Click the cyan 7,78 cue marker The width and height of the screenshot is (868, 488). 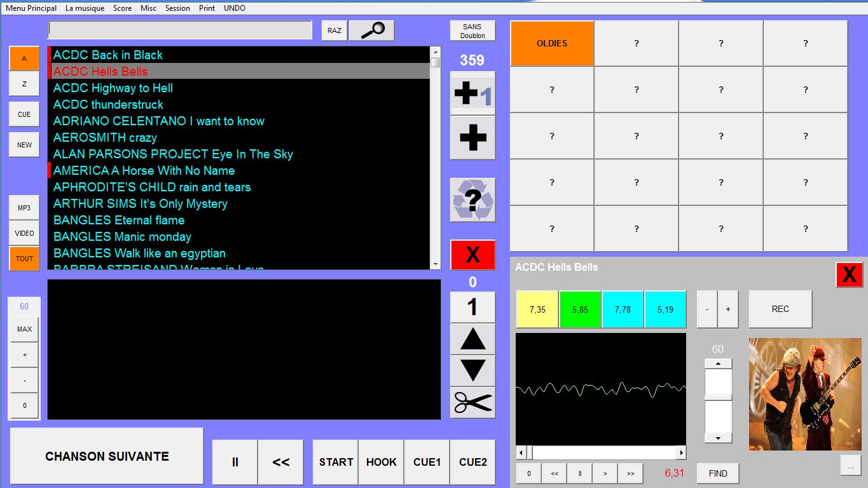623,309
